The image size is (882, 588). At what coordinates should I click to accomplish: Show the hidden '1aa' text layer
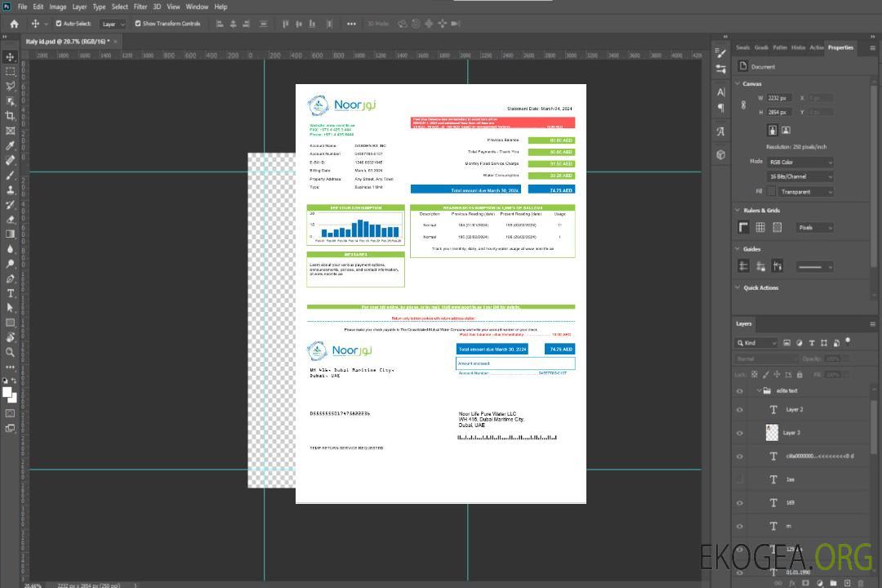[x=740, y=479]
